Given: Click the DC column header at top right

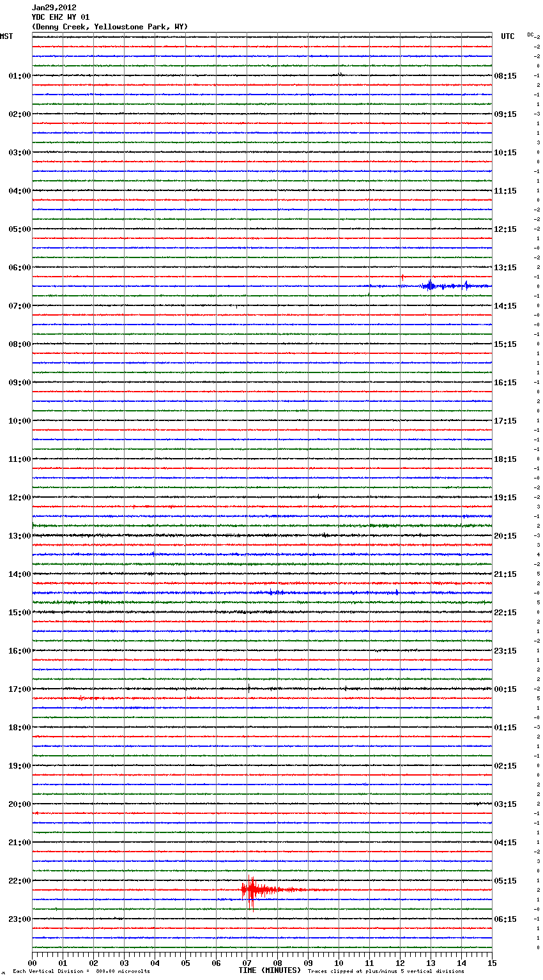Looking at the screenshot, I should pyautogui.click(x=530, y=34).
